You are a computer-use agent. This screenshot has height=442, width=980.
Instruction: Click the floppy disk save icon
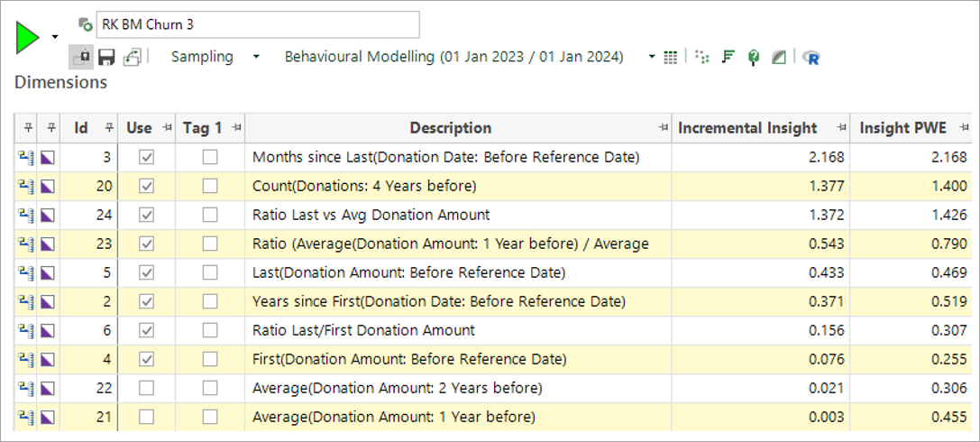click(106, 58)
